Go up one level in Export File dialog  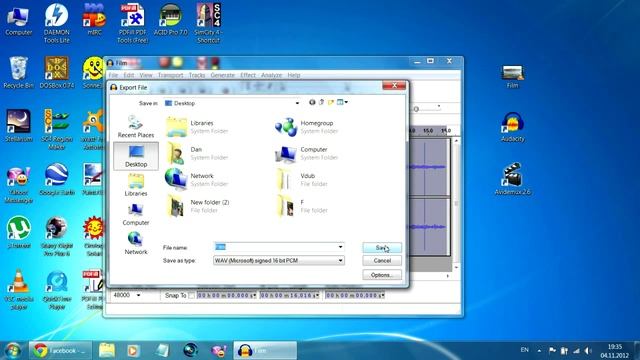[x=322, y=102]
